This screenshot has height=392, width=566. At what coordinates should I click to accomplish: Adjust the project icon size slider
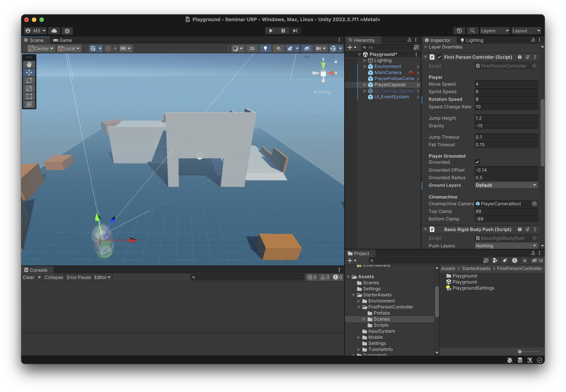click(x=520, y=351)
